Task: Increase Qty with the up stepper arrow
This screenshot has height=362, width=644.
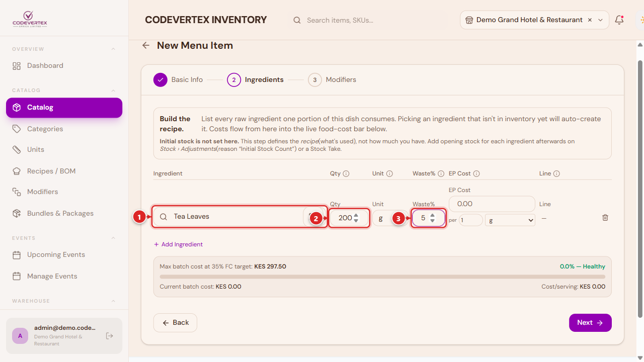Action: [356, 216]
